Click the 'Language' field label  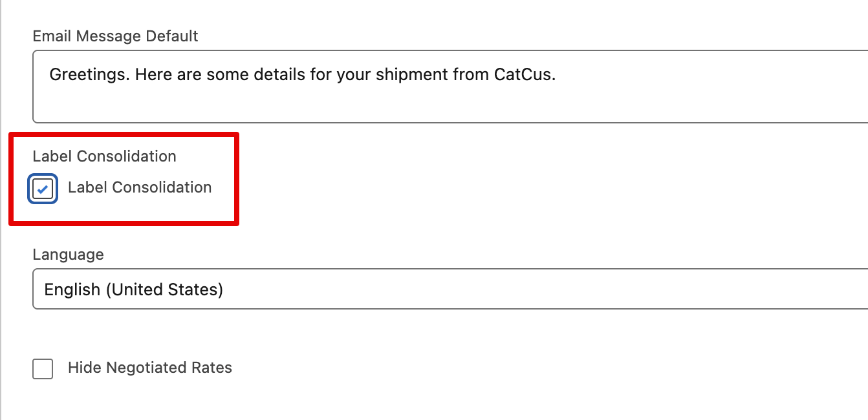tap(68, 255)
